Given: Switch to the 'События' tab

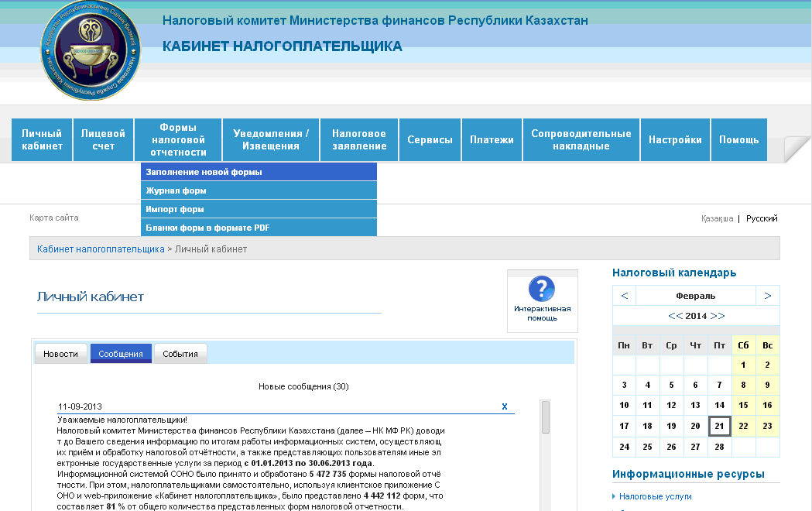Looking at the screenshot, I should (x=180, y=354).
